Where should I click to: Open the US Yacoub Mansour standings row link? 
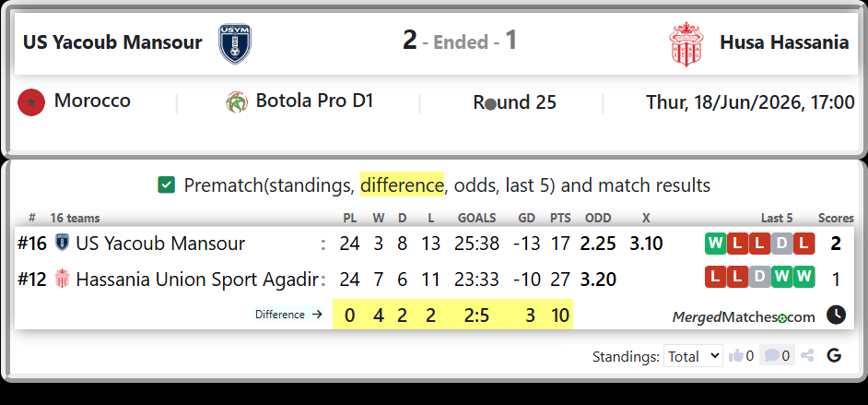click(160, 244)
